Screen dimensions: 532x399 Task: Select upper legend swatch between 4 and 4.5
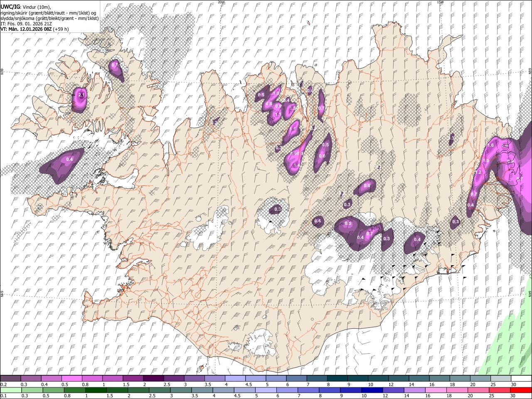coord(235,379)
